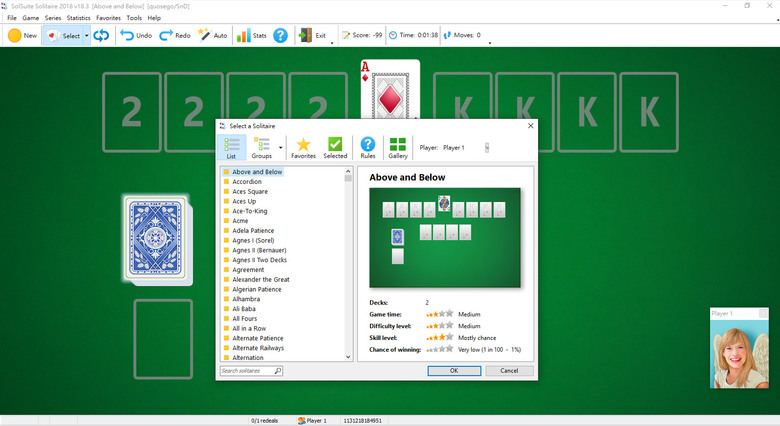Start a New game from the toolbar
Viewport: 780px width, 426px height.
pos(23,35)
